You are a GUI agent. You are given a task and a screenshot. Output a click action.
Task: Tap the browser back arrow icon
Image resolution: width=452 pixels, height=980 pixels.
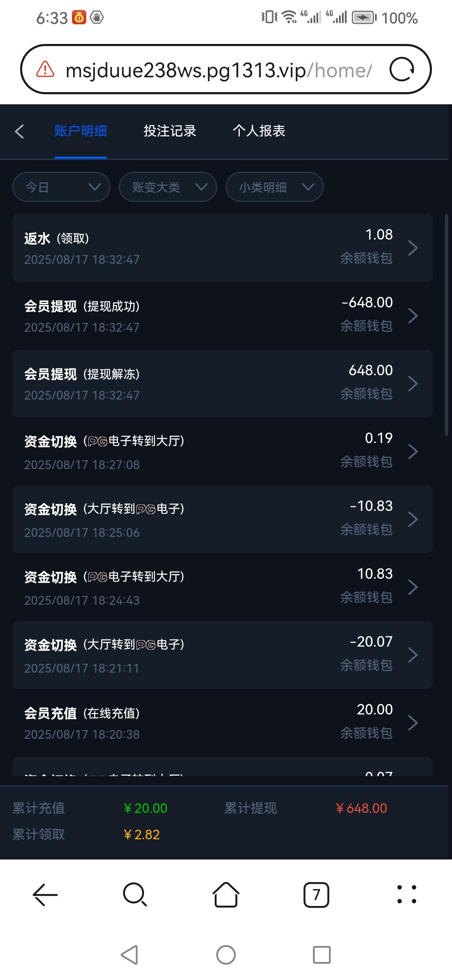pos(45,895)
